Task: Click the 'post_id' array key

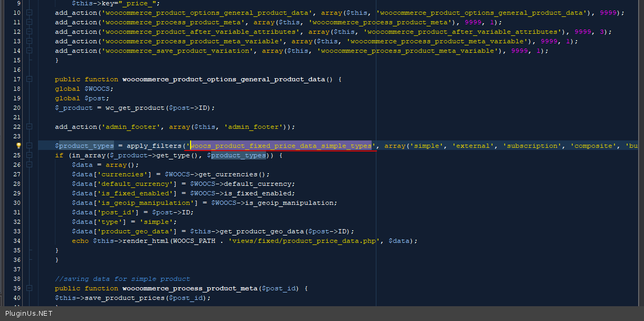Action: click(x=116, y=212)
